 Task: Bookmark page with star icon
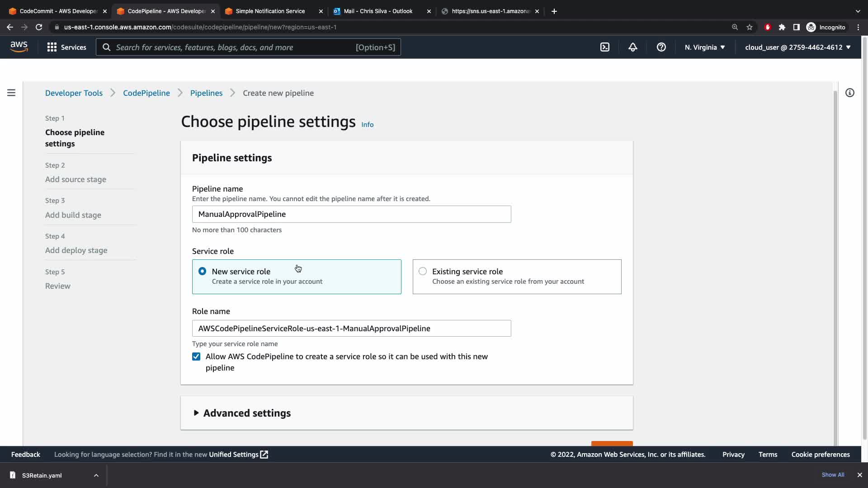coord(750,27)
